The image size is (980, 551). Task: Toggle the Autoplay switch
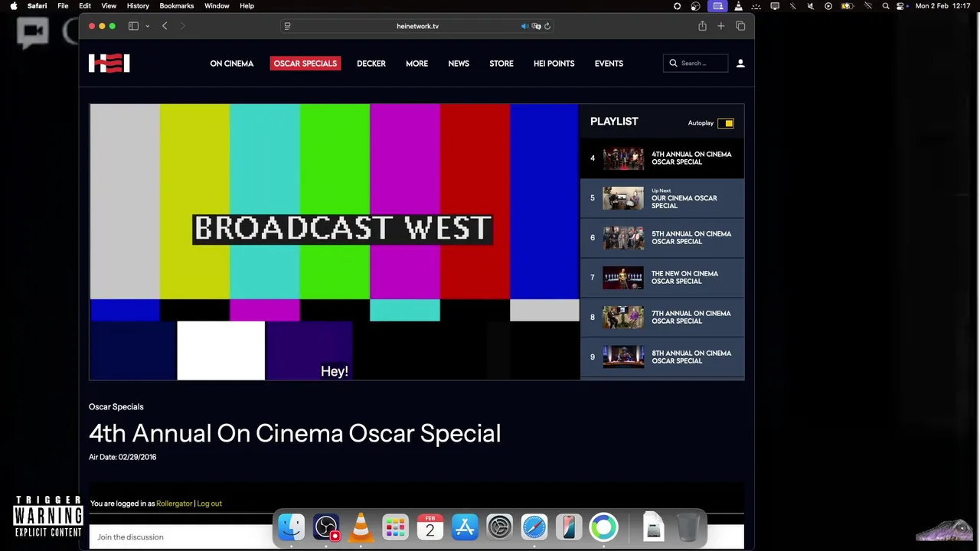(x=726, y=123)
